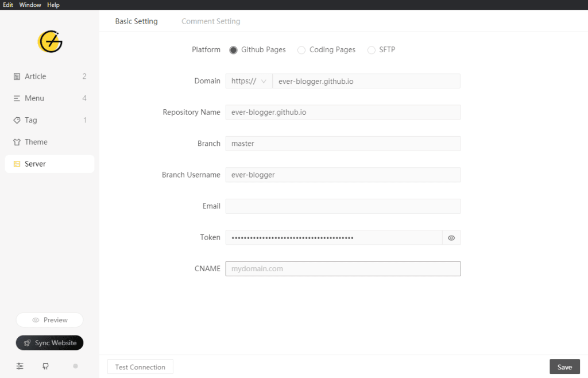
Task: Switch to the Basic Setting tab
Action: pyautogui.click(x=137, y=21)
